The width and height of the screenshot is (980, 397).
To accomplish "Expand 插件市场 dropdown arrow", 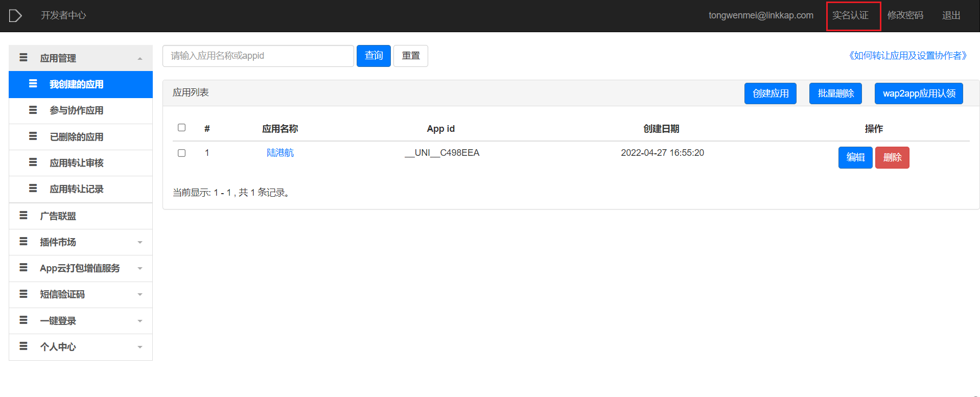I will pyautogui.click(x=140, y=243).
